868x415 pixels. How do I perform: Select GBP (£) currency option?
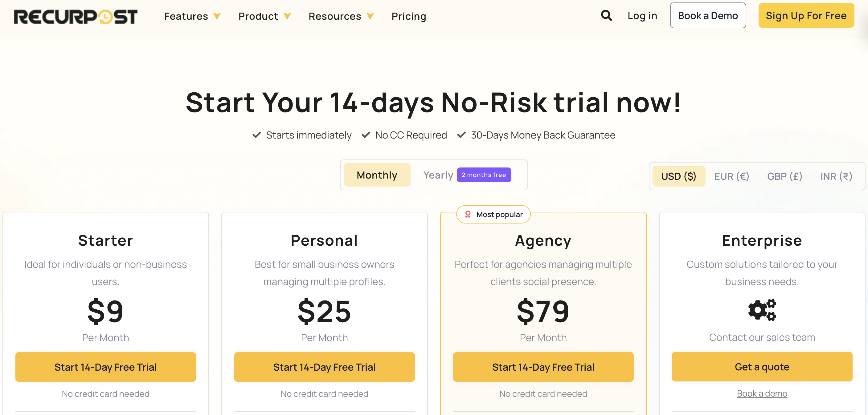pos(784,176)
